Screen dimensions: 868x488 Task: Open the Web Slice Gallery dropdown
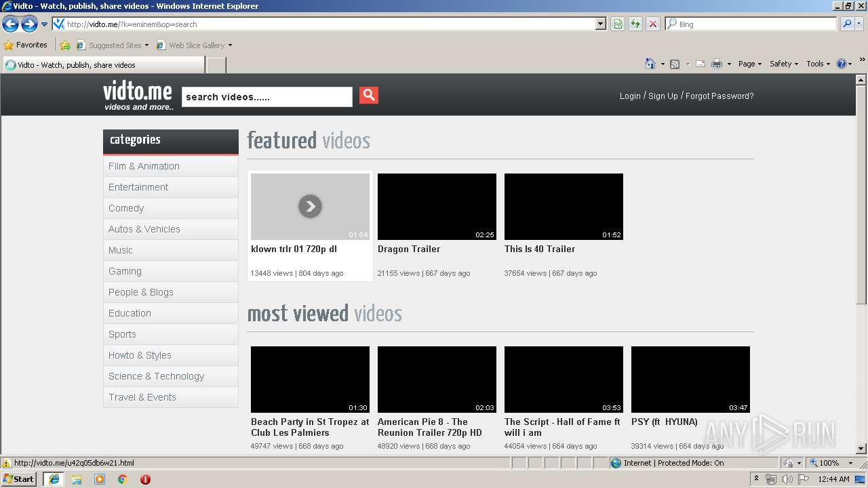click(194, 45)
